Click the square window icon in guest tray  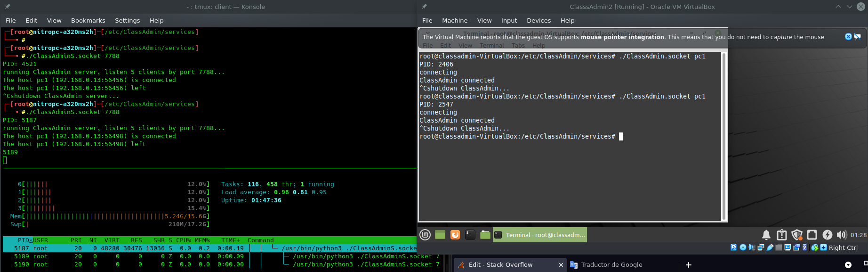pos(812,235)
